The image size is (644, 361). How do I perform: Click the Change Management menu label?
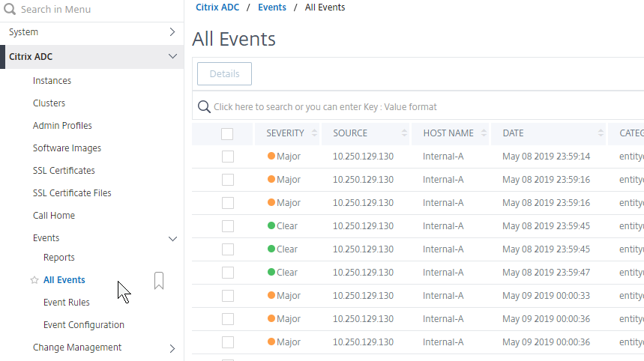point(77,348)
